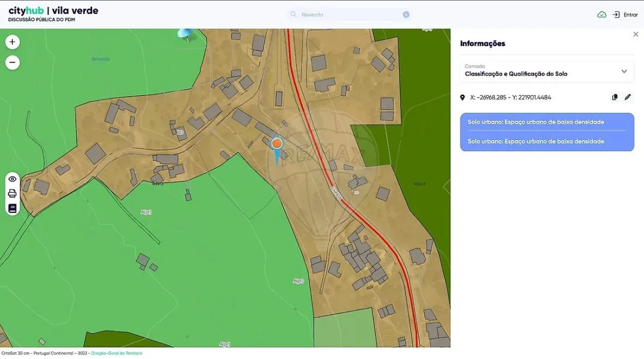The image size is (644, 359).
Task: Zoom in on the map with plus button
Action: pos(12,42)
